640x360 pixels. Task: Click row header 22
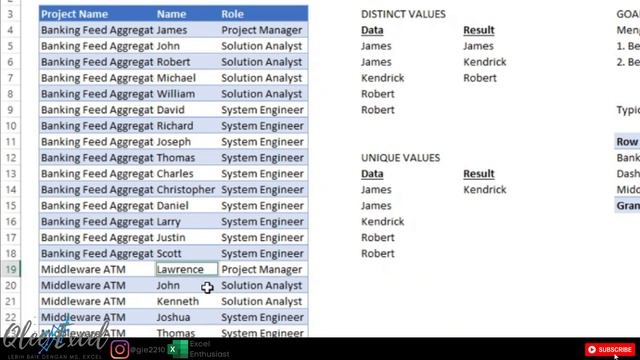point(11,317)
